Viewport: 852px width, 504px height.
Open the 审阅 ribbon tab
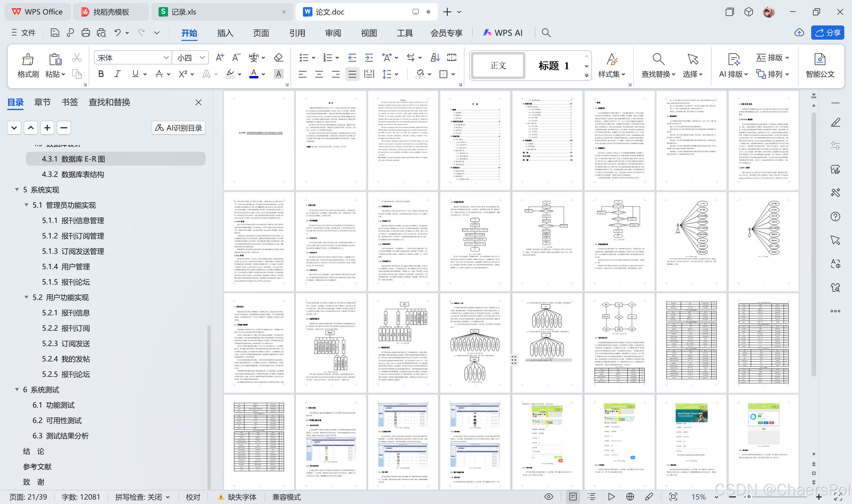[x=333, y=33]
